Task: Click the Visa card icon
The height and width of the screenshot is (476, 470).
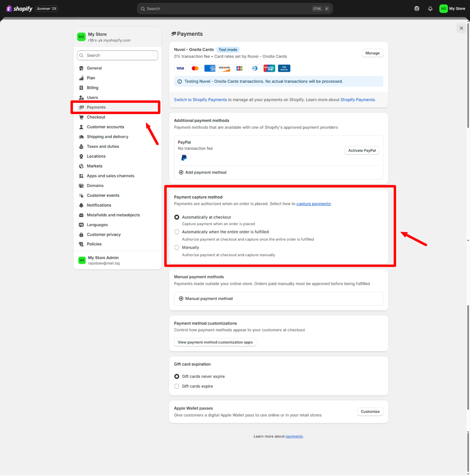Action: point(180,68)
